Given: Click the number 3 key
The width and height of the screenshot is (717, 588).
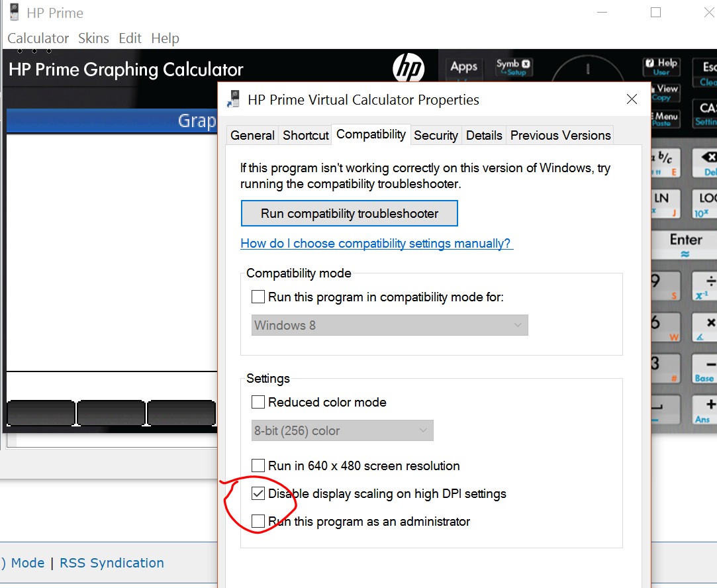Looking at the screenshot, I should coord(665,369).
